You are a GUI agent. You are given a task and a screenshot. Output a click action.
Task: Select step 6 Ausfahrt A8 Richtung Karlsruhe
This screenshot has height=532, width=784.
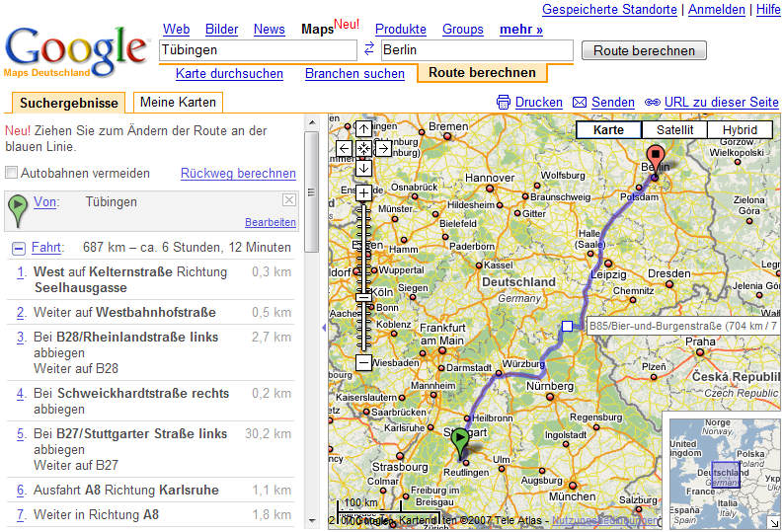click(x=150, y=490)
